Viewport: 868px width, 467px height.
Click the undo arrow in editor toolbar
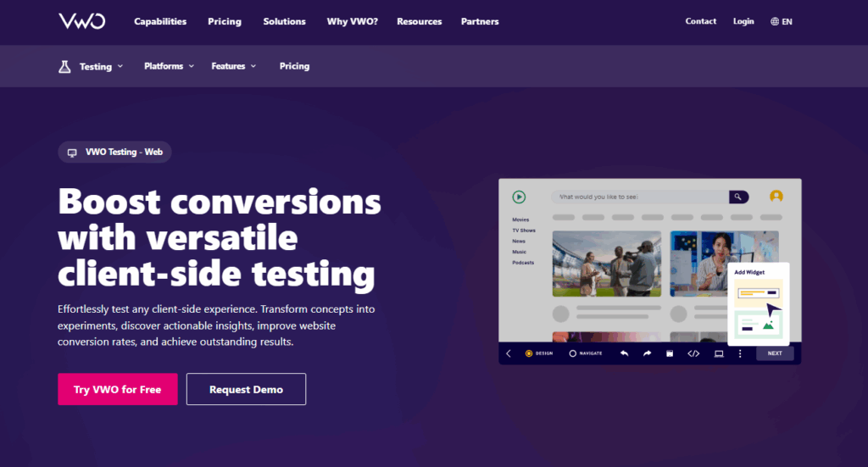pos(625,353)
